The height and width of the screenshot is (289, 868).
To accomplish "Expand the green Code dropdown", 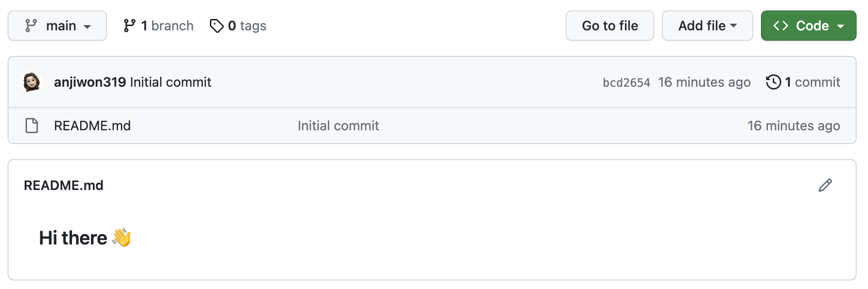I will (808, 26).
